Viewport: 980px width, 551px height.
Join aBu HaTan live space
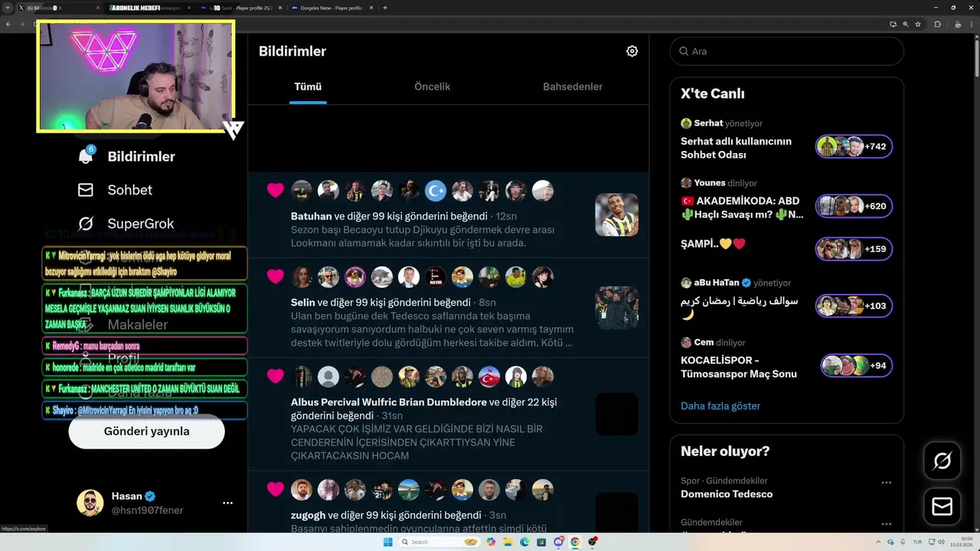coord(739,307)
